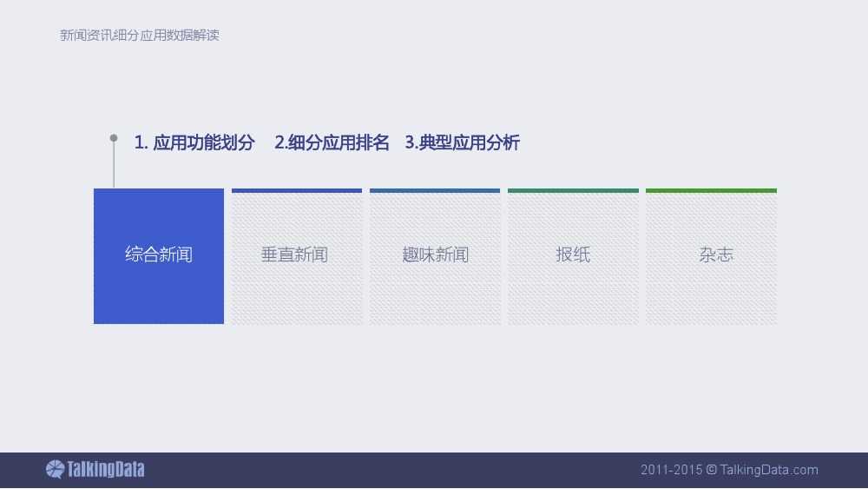868x489 pixels.
Task: Jump to section 2.细分应用排名
Action: tap(332, 143)
